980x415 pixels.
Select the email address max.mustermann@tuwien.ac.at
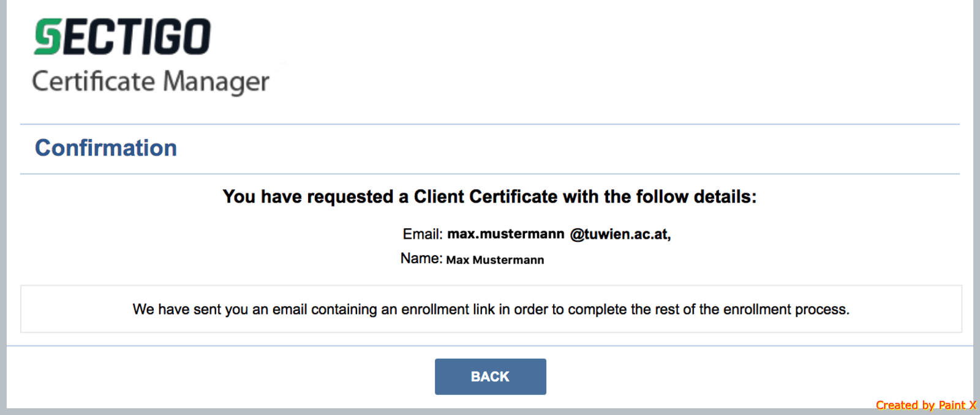[559, 234]
